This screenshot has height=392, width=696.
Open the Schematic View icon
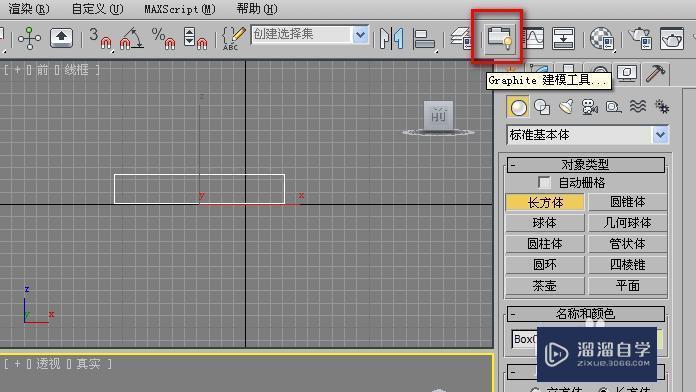pos(563,38)
